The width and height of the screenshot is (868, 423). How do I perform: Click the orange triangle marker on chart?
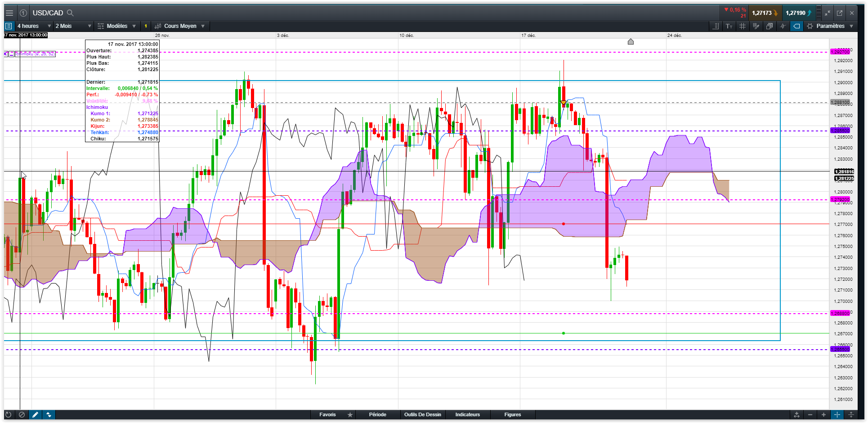[x=564, y=103]
